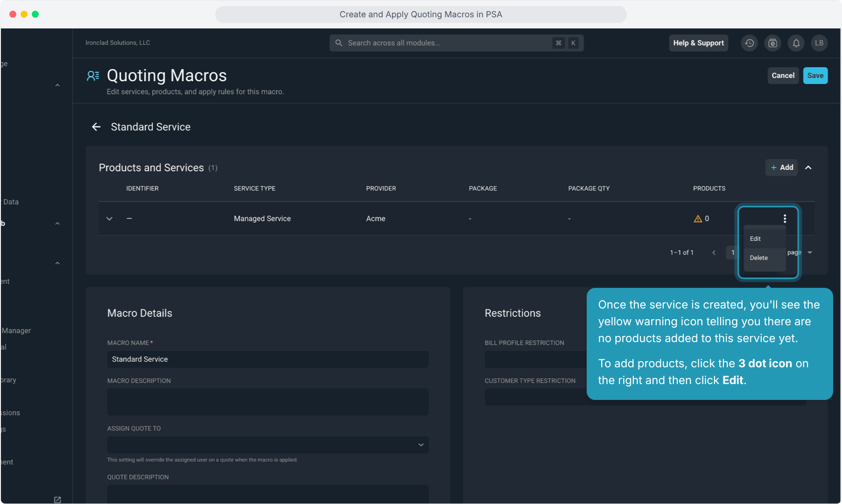
Task: Open the notifications bell
Action: pos(796,43)
